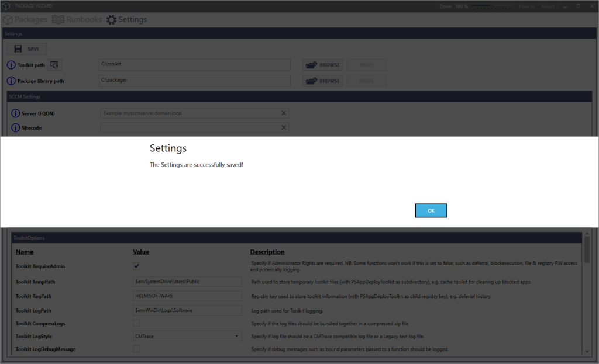The width and height of the screenshot is (599, 364).
Task: Click the Packages cube icon
Action: pos(8,19)
